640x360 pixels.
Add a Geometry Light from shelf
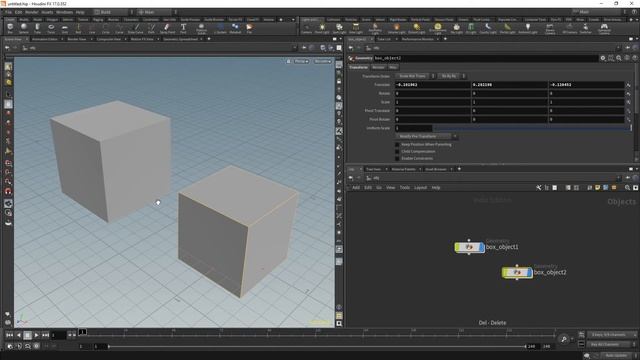point(375,28)
